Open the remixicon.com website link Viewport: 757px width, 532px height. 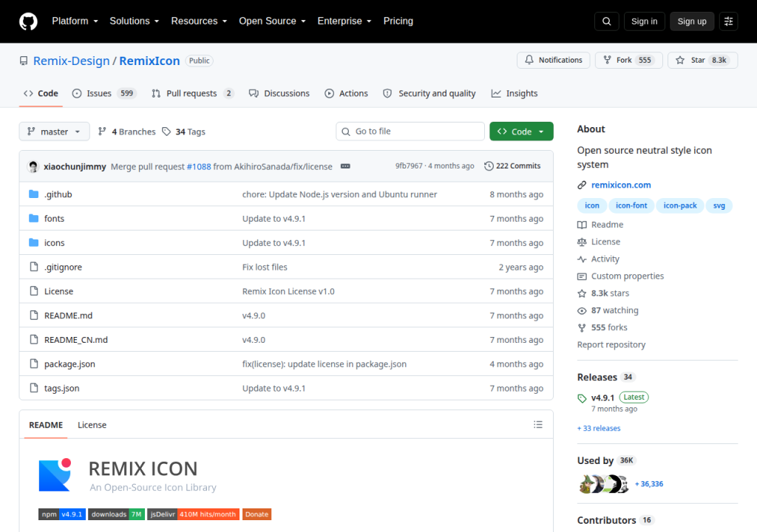point(621,185)
